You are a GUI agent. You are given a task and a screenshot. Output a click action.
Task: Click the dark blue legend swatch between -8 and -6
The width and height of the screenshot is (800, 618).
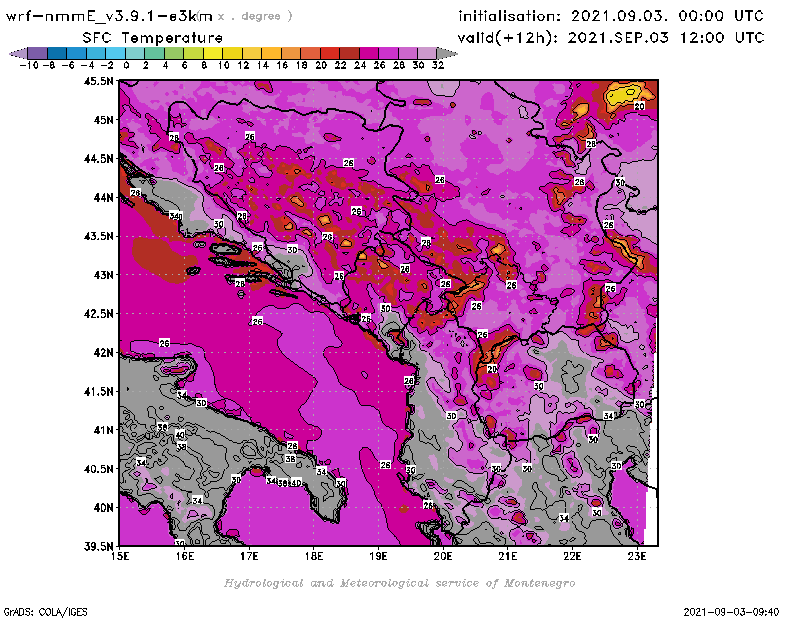click(57, 53)
